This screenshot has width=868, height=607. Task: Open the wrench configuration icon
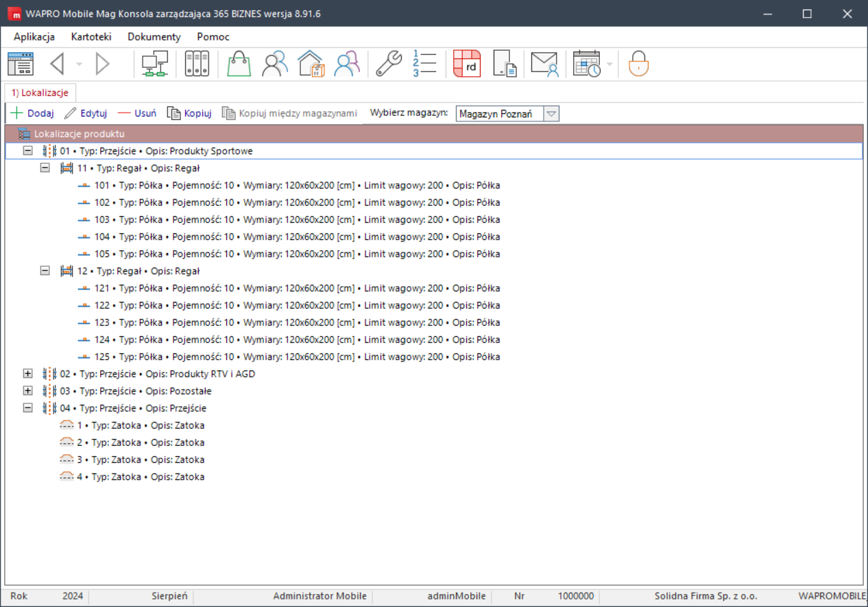point(389,64)
